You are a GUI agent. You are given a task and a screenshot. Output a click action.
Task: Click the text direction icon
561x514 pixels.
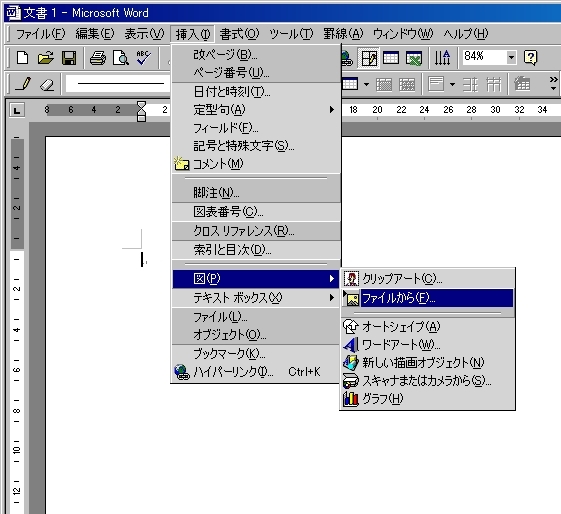click(443, 58)
